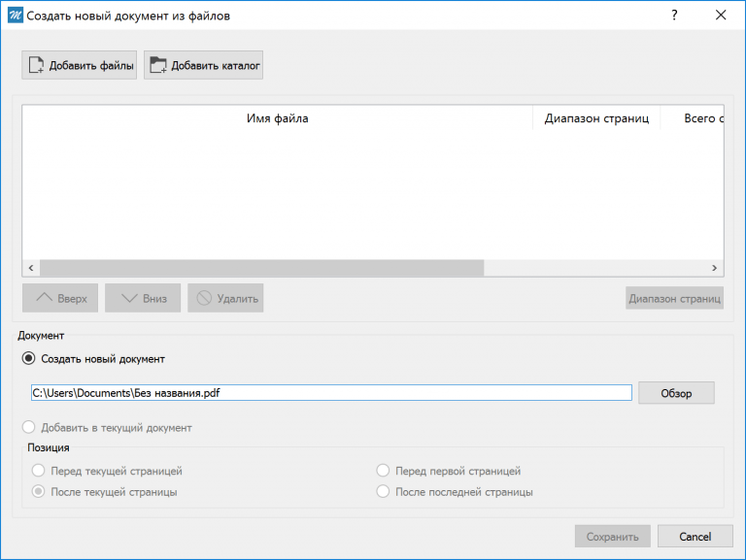Screen dimensions: 746x560
Task: Click the Диапазон страниц column header
Action: click(596, 117)
